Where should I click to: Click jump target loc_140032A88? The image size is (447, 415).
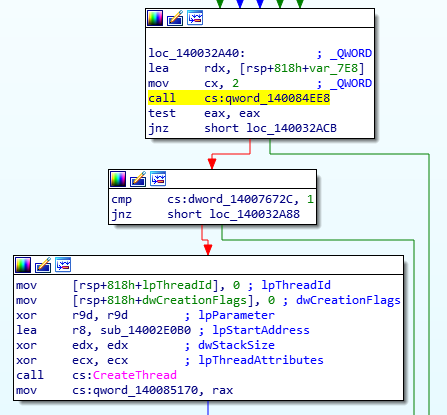[255, 214]
